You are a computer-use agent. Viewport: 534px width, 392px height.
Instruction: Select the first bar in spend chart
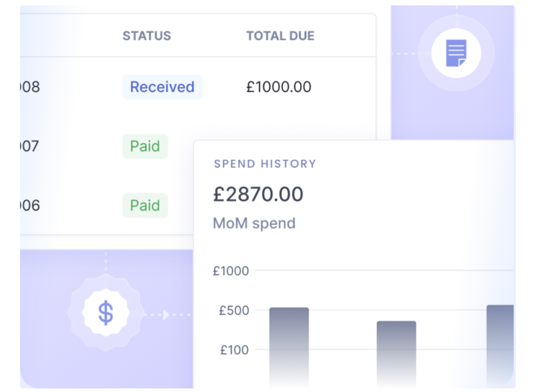tap(289, 345)
